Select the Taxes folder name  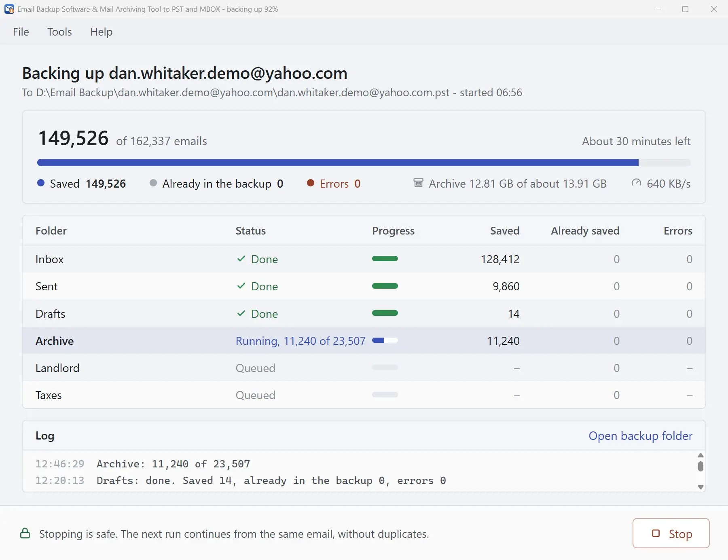point(49,395)
